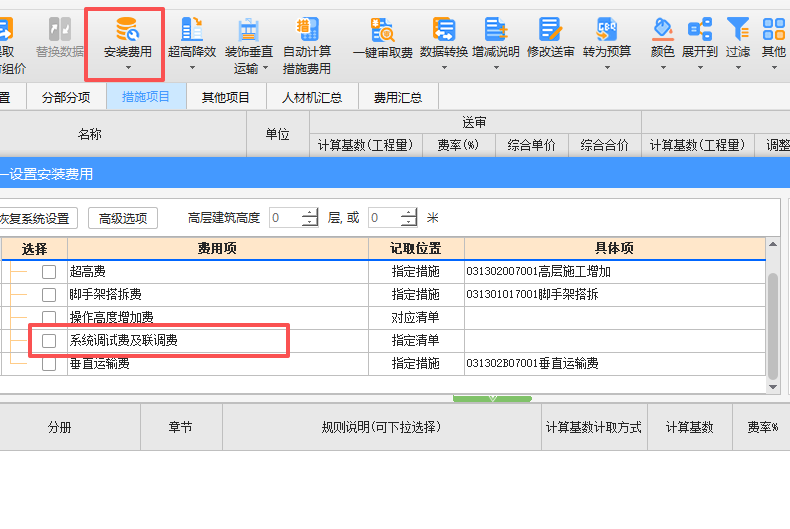The width and height of the screenshot is (790, 529).
Task: Click the green collapse handle below table
Action: pyautogui.click(x=492, y=399)
